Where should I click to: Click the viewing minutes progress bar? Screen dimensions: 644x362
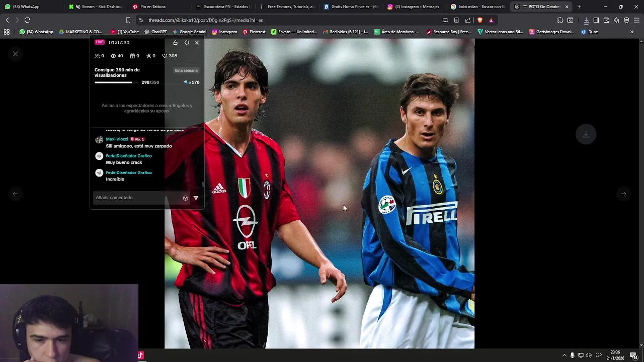pos(117,82)
